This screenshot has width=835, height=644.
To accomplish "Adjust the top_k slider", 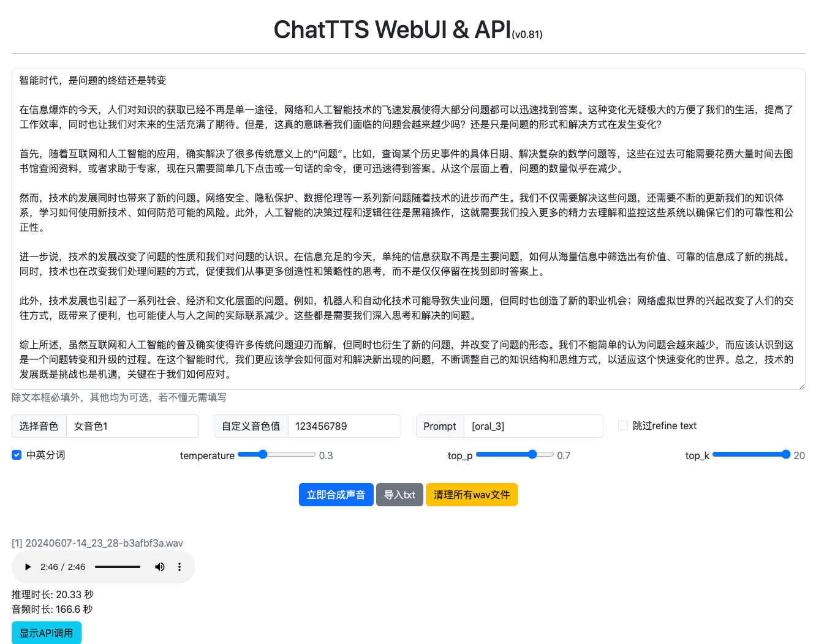I will point(751,454).
